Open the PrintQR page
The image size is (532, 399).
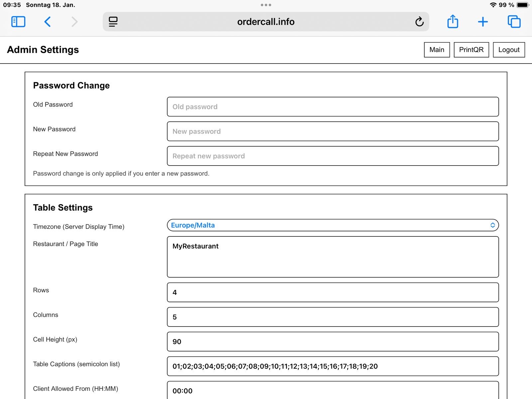tap(471, 50)
